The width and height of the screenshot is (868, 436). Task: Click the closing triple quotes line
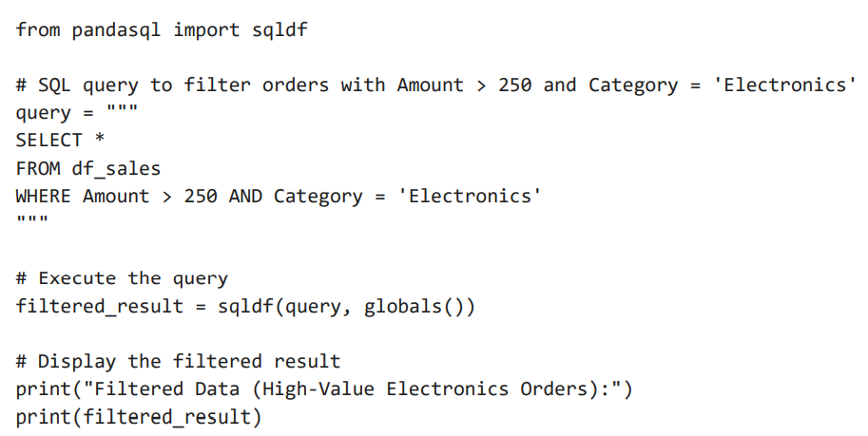tap(31, 220)
